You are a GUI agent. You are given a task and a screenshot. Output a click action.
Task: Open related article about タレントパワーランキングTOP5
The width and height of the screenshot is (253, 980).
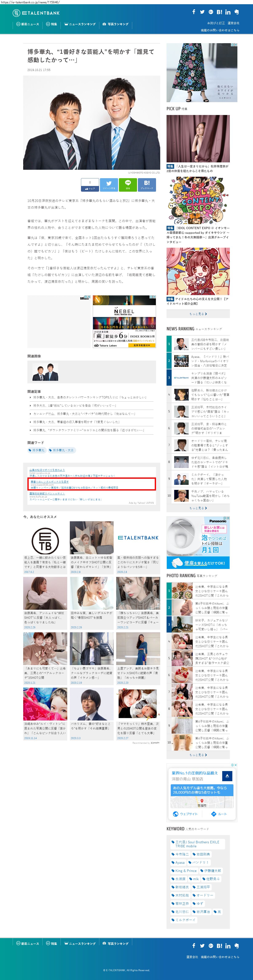[90, 397]
